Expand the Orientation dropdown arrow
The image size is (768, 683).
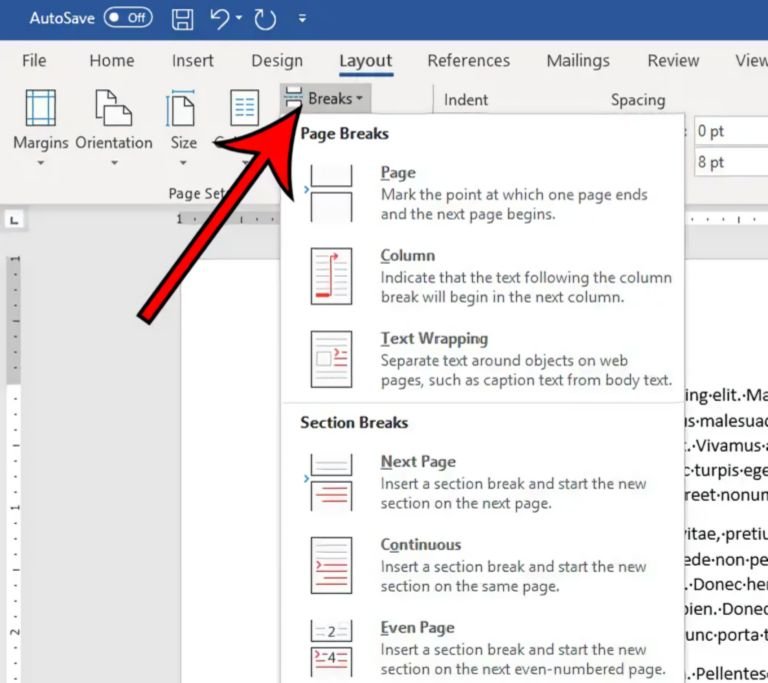114,163
